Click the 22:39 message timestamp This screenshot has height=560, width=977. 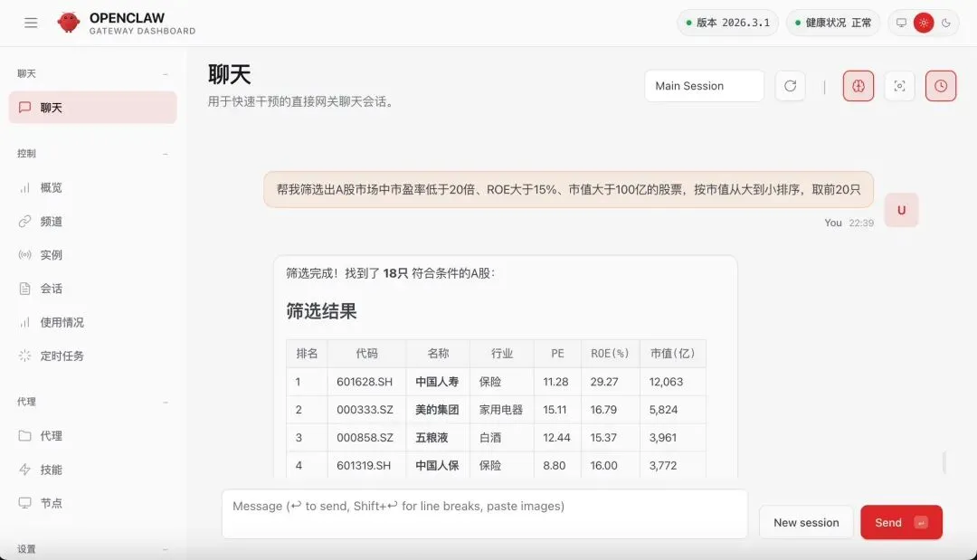861,223
